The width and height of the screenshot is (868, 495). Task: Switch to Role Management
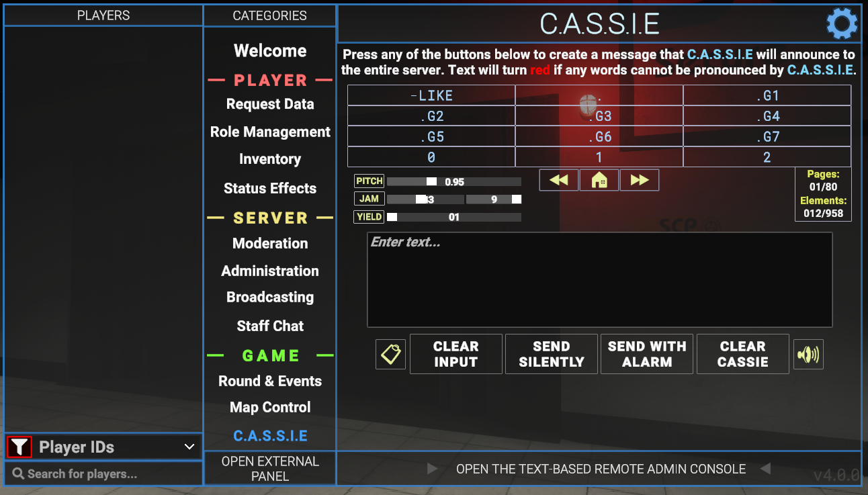coord(270,132)
